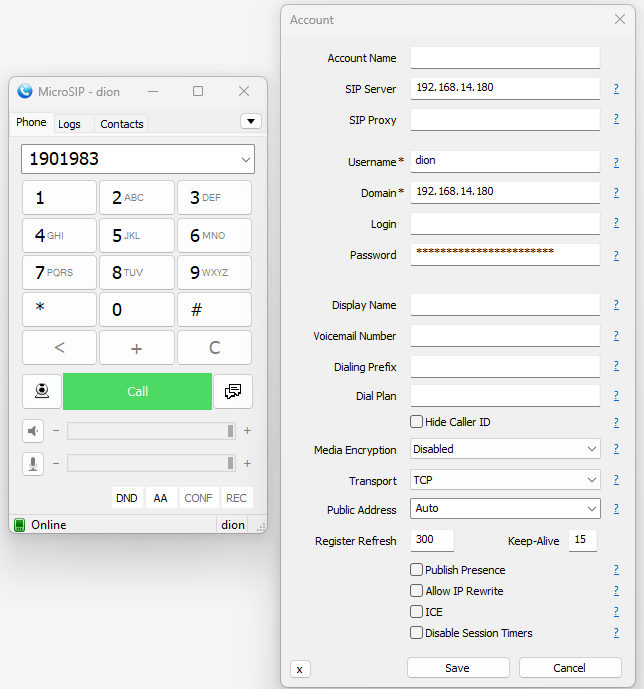Click the help link beside SIP Server
The width and height of the screenshot is (644, 689).
616,89
